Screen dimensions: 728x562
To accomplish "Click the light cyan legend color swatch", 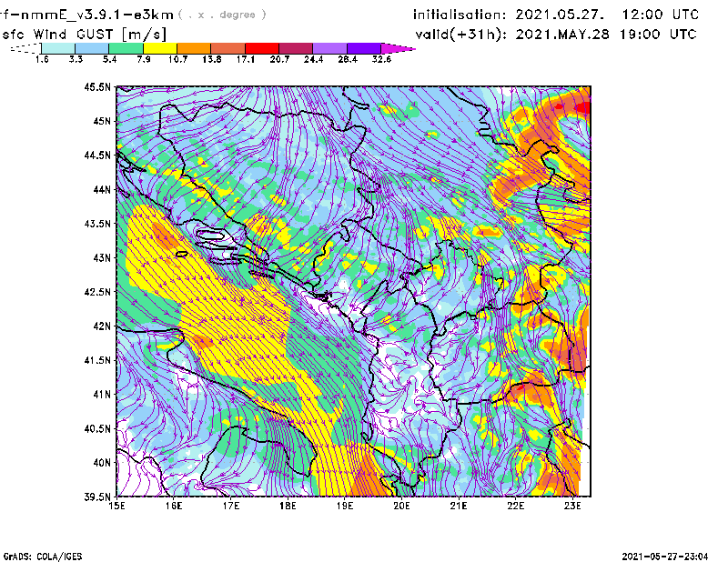I will coord(58,48).
